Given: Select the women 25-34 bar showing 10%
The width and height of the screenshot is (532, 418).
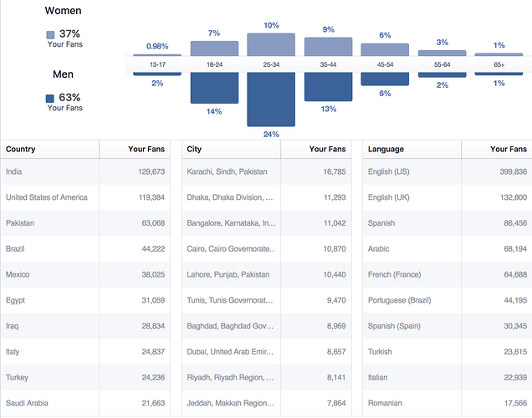Looking at the screenshot, I should click(271, 44).
